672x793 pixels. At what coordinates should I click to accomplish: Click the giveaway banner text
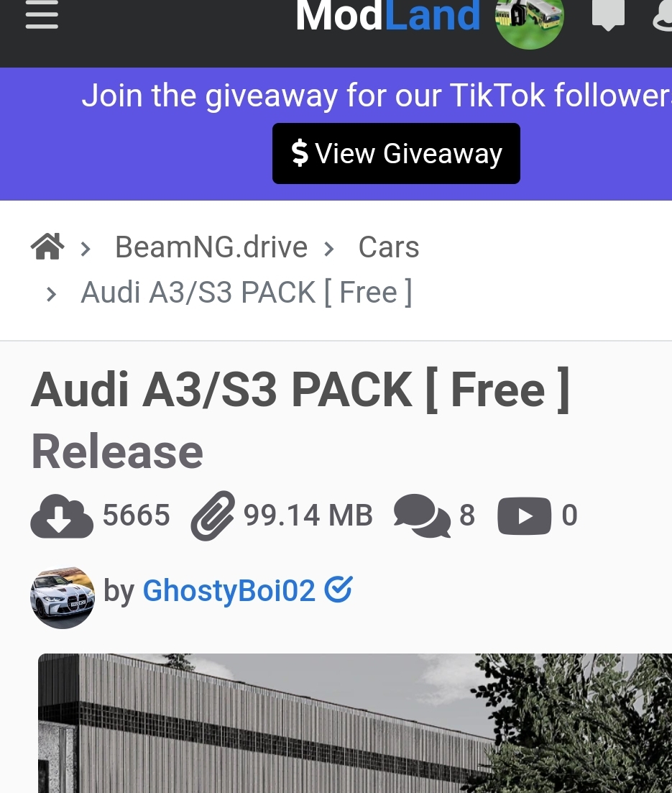click(x=377, y=96)
